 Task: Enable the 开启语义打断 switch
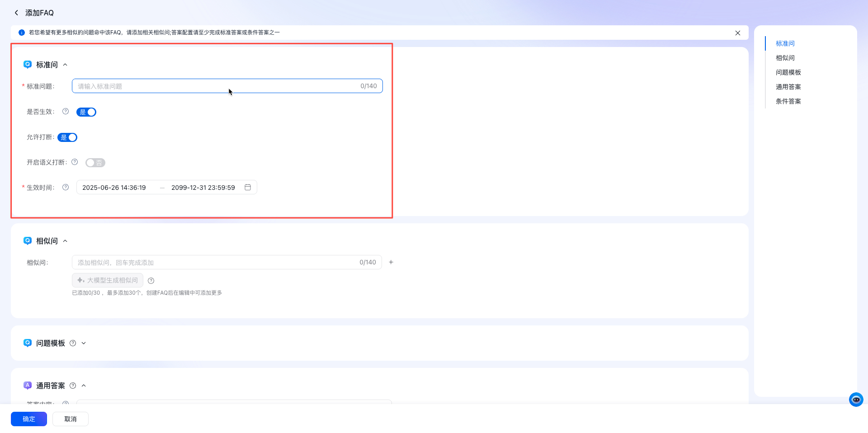pos(95,163)
